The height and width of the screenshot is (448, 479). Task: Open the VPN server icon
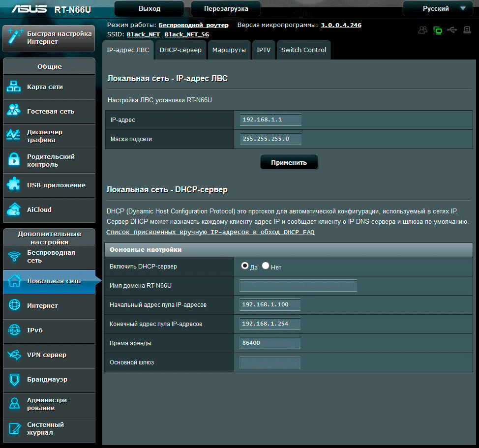coord(14,355)
